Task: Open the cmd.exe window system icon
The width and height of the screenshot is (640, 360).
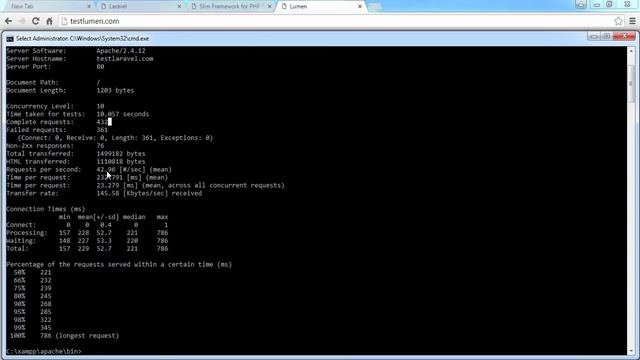Action: pos(10,38)
